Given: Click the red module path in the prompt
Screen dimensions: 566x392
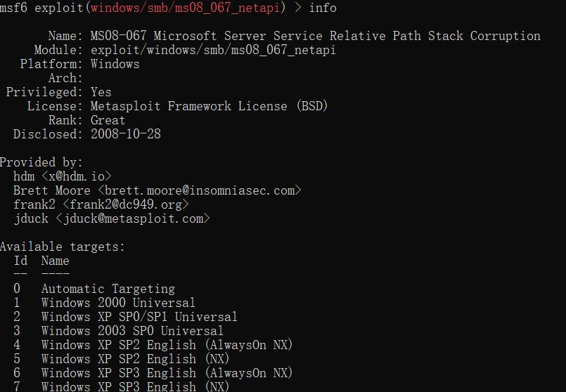Looking at the screenshot, I should coord(185,8).
